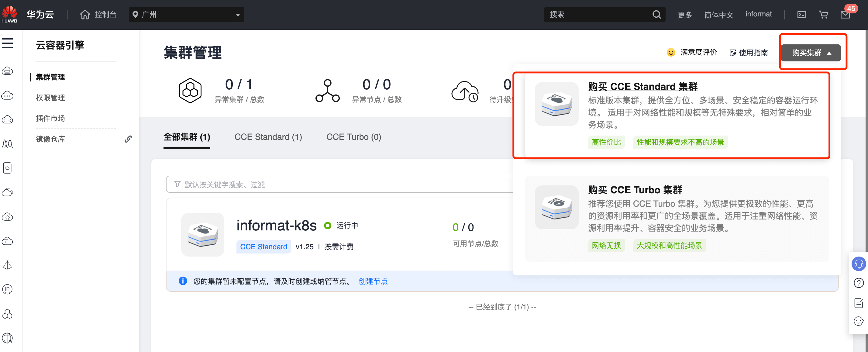Viewport: 868px width, 352px height.
Task: Click the wave chart sidebar icon
Action: point(7,144)
